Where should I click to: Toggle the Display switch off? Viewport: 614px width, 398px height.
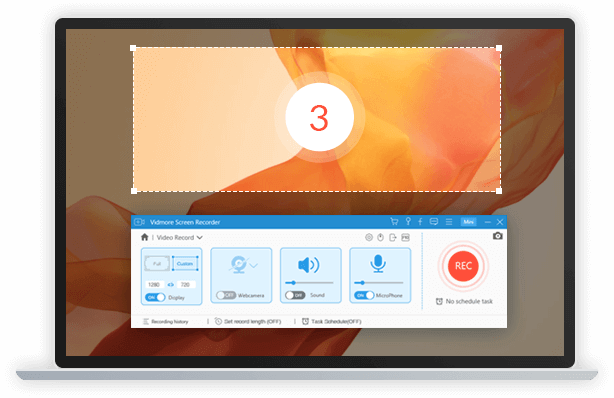(x=155, y=297)
